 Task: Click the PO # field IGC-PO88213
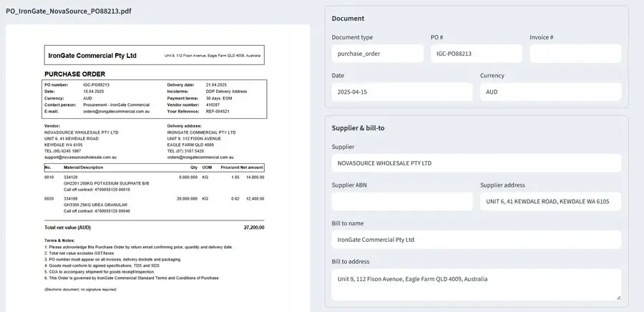[x=477, y=54]
